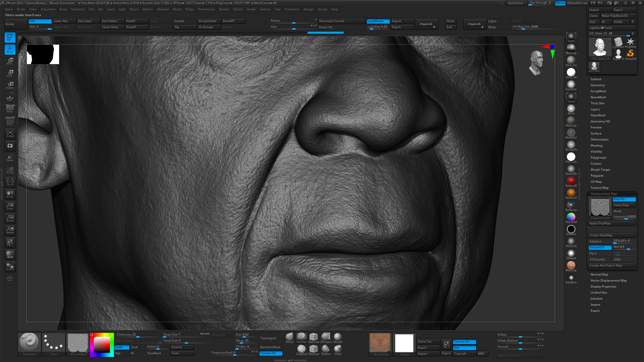Toggle the Persp perspective icon
This screenshot has width=644, height=362.
(10, 109)
